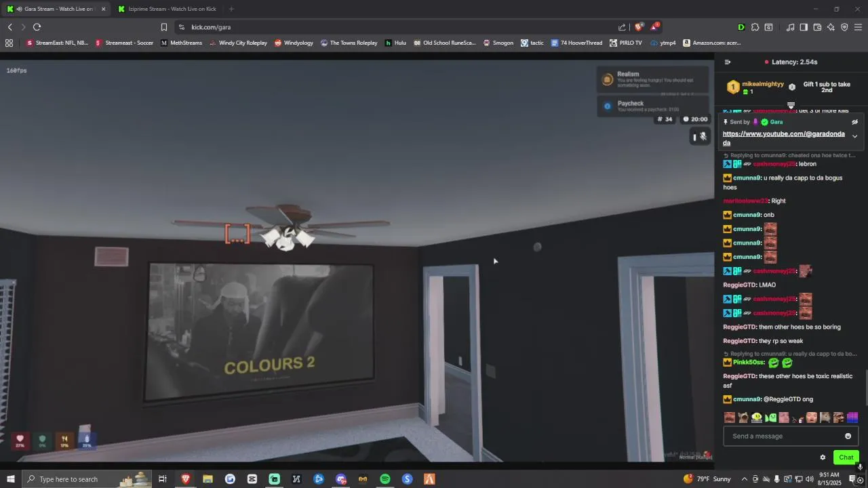
Task: Open the Brave Shields lion icon
Action: [x=638, y=27]
